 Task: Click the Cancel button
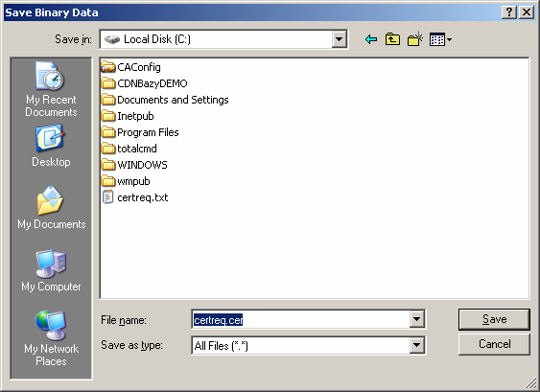point(494,344)
